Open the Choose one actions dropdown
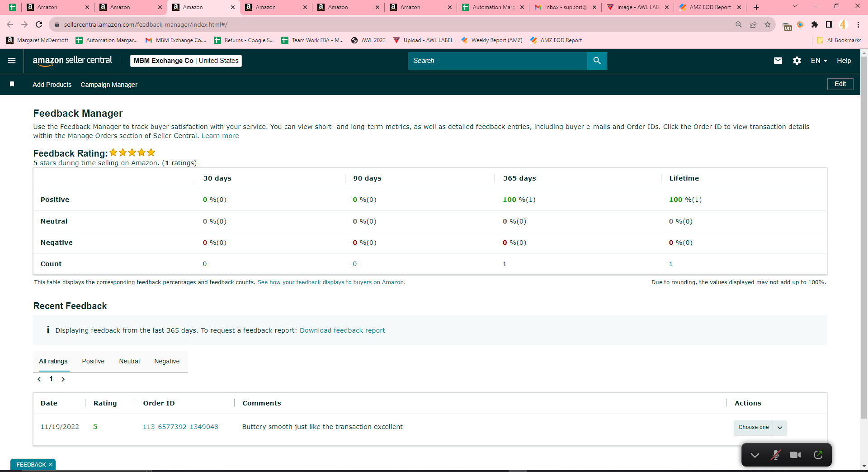This screenshot has width=868, height=472. click(x=760, y=427)
